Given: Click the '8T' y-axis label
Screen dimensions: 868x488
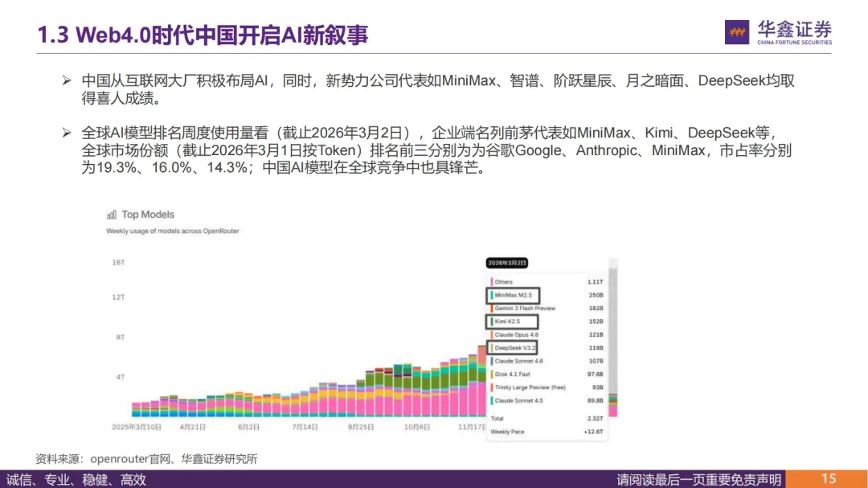Looking at the screenshot, I should (120, 338).
